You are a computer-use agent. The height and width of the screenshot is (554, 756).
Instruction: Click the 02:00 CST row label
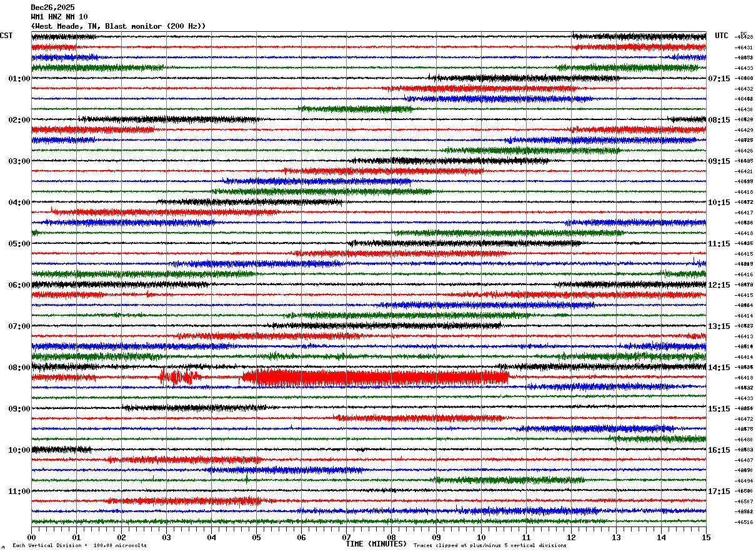tap(19, 120)
